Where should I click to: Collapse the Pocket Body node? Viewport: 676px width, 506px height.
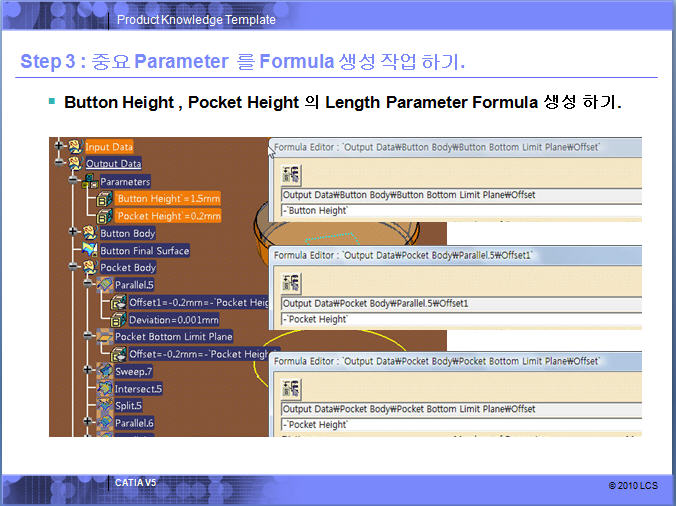75,267
